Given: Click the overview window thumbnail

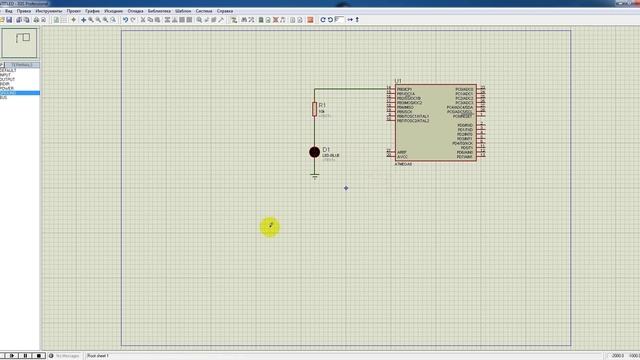Looking at the screenshot, I should (x=19, y=43).
